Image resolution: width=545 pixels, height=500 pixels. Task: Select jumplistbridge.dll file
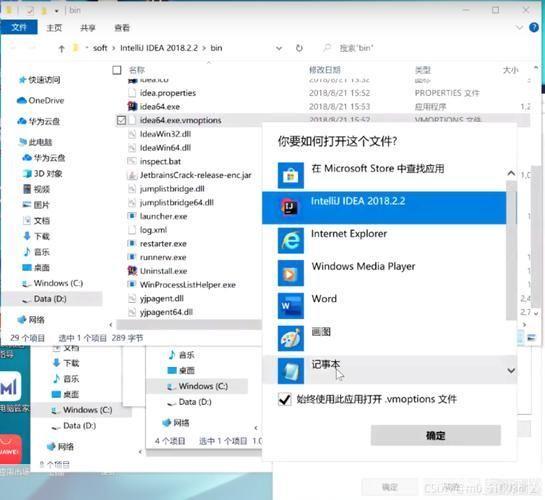coord(172,189)
